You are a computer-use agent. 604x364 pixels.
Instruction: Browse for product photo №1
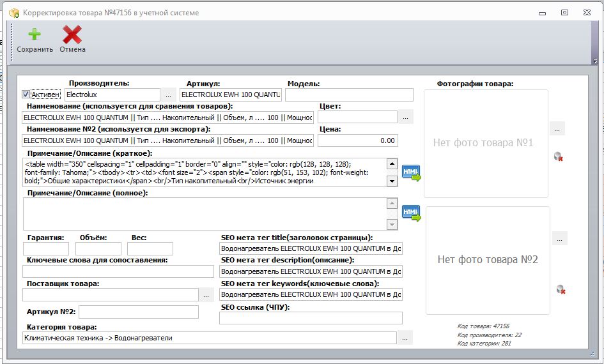pyautogui.click(x=557, y=129)
